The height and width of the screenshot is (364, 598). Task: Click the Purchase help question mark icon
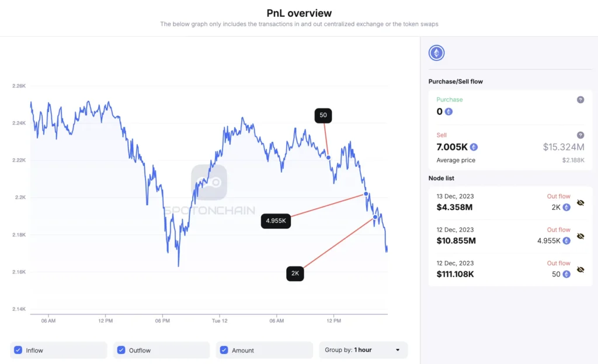pos(580,100)
